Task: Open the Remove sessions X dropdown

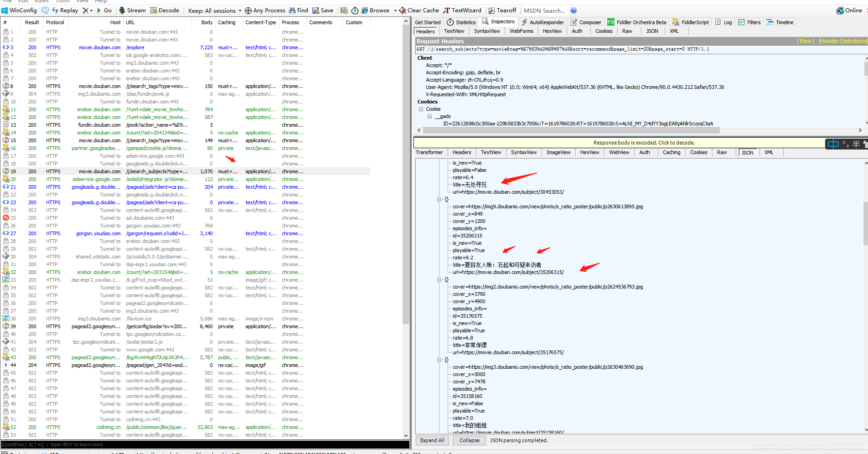Action: click(87, 10)
